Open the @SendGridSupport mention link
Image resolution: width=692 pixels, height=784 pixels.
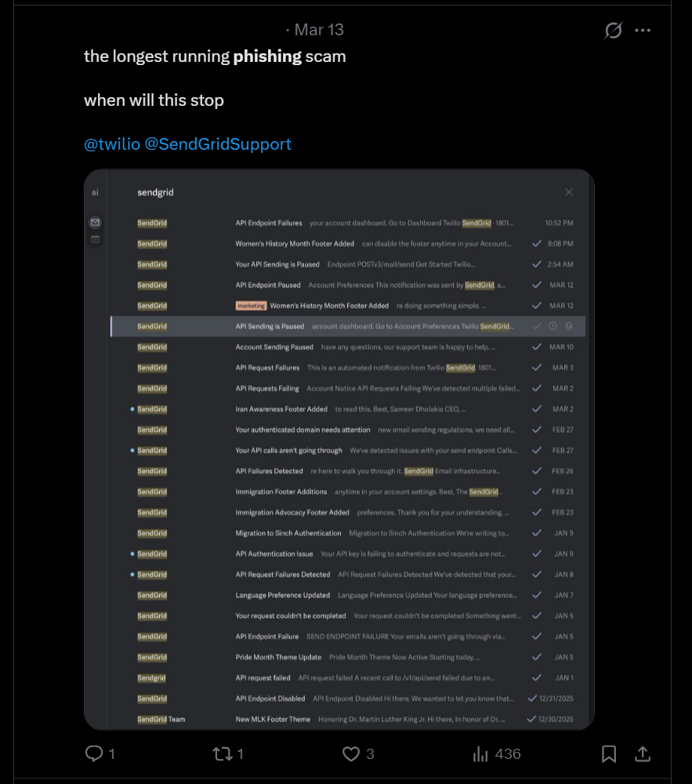(x=218, y=144)
